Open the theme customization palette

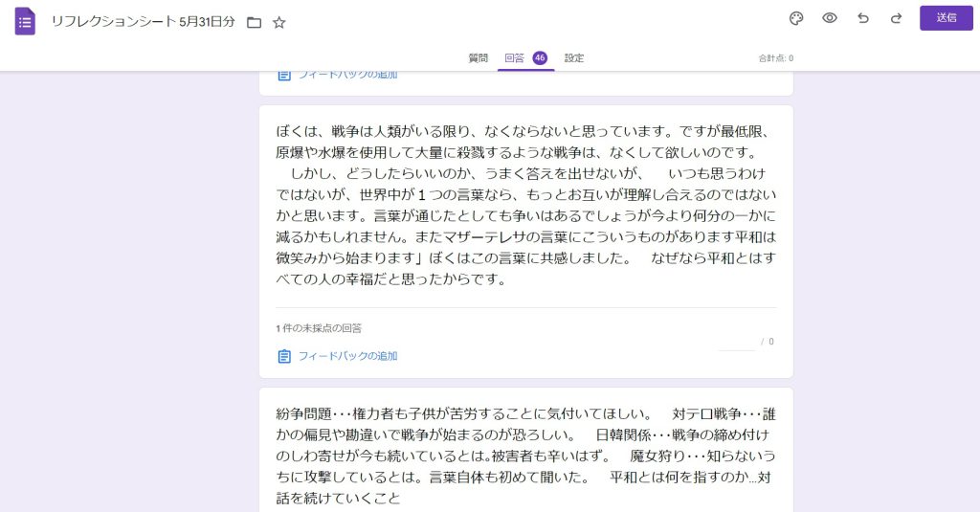pos(796,19)
